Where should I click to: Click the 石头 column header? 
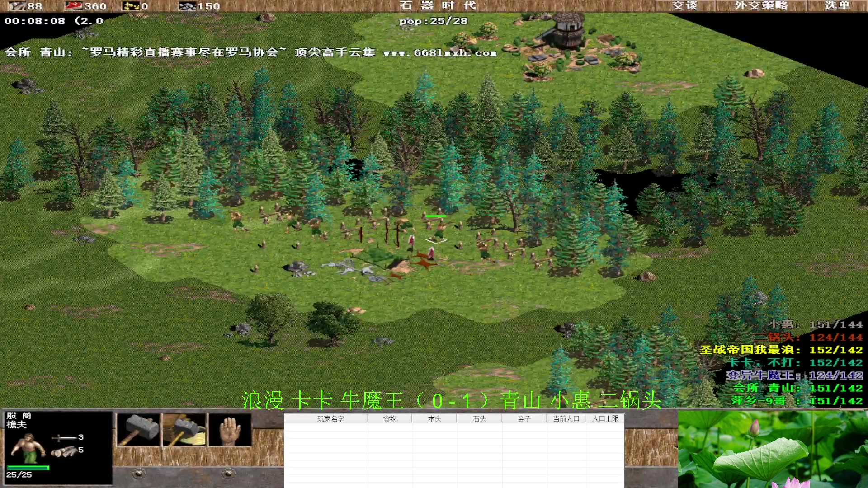pos(479,419)
